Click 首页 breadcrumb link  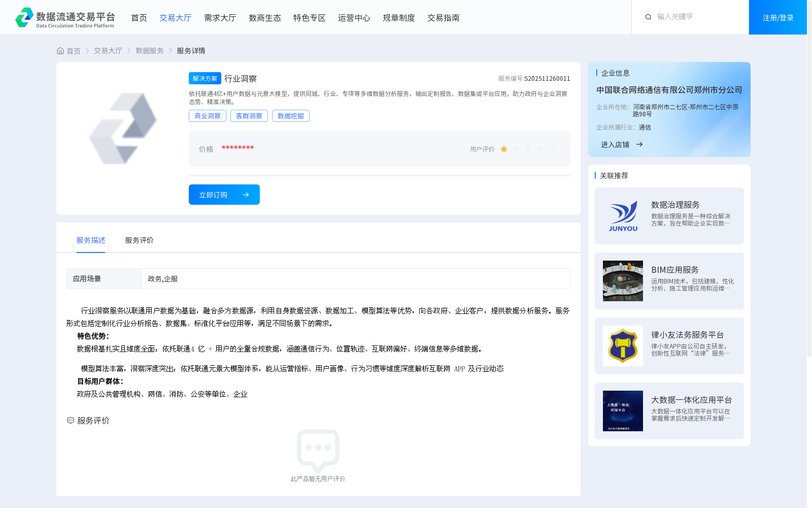coord(74,51)
